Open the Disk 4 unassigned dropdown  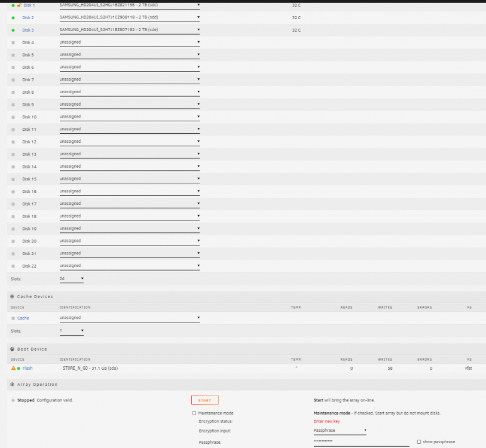[x=130, y=42]
